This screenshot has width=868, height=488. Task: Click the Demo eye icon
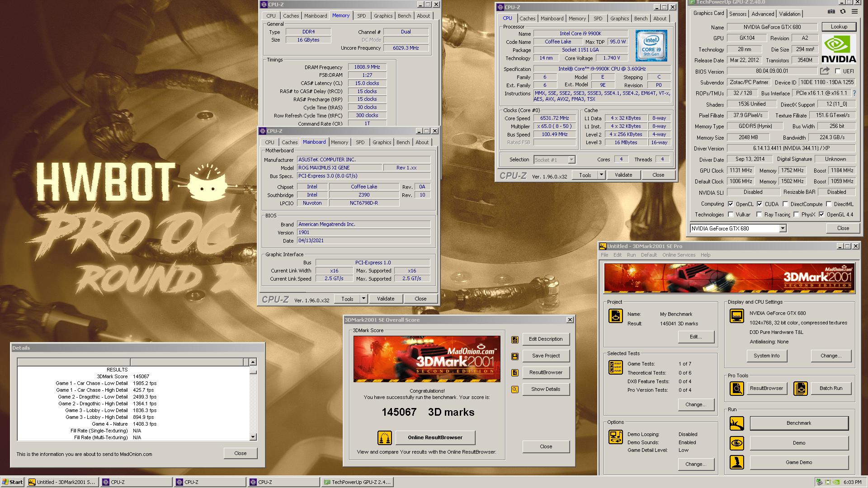click(736, 443)
